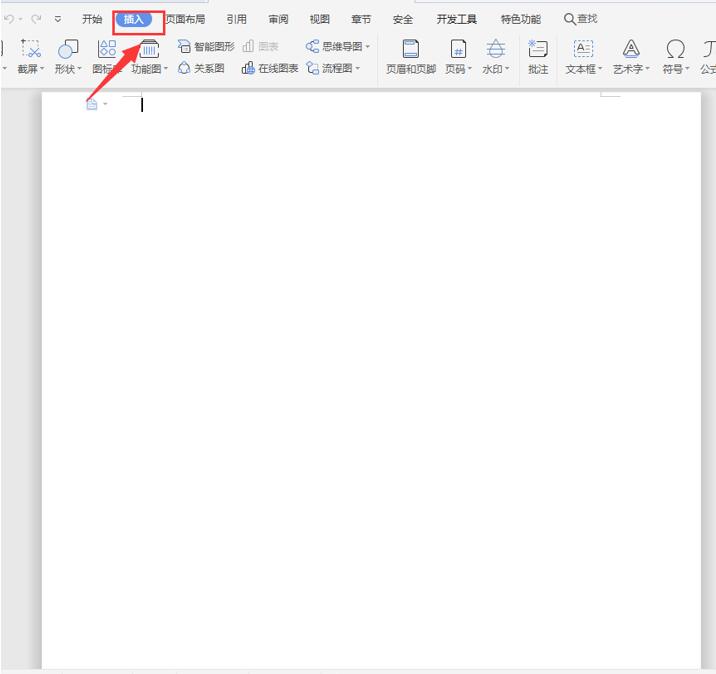Screen dimensions: 716x674
Task: Open the 章节 tab
Action: point(361,19)
